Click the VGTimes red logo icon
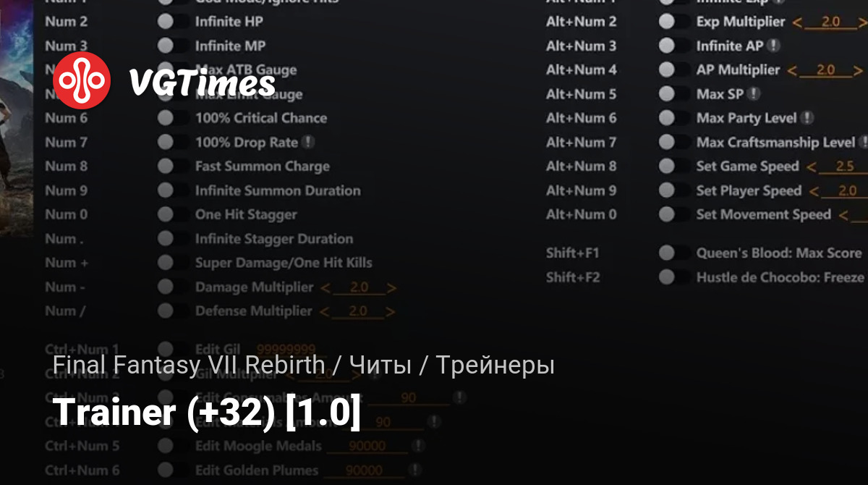This screenshot has width=868, height=485. 82,80
